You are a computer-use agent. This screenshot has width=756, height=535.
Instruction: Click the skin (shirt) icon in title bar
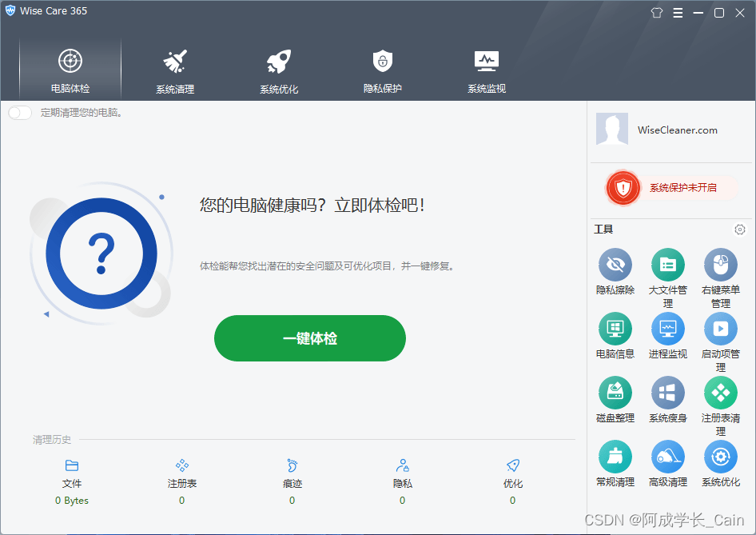(657, 13)
